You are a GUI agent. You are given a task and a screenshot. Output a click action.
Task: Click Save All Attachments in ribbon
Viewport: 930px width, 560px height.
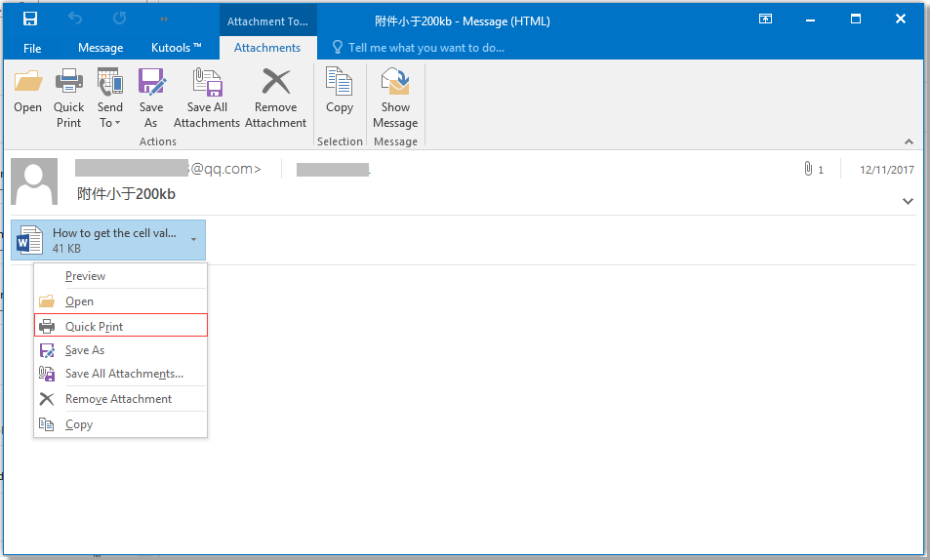coord(207,99)
